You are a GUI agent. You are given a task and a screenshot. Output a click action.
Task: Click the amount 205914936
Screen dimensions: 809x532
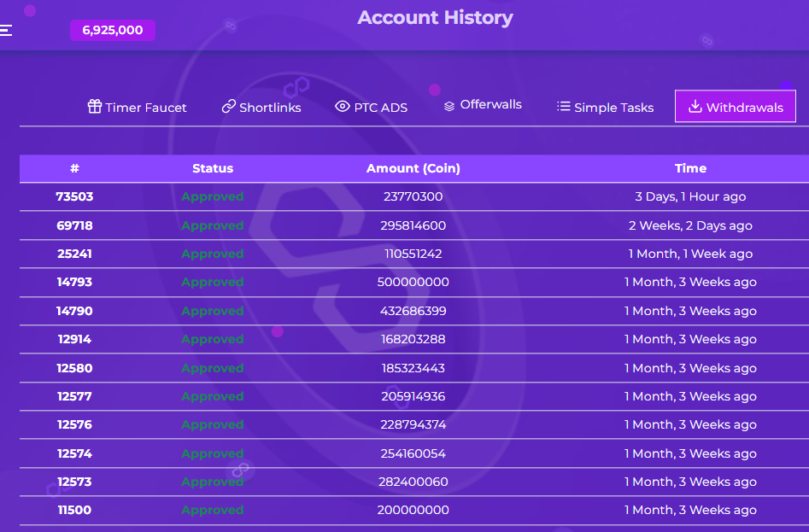413,396
